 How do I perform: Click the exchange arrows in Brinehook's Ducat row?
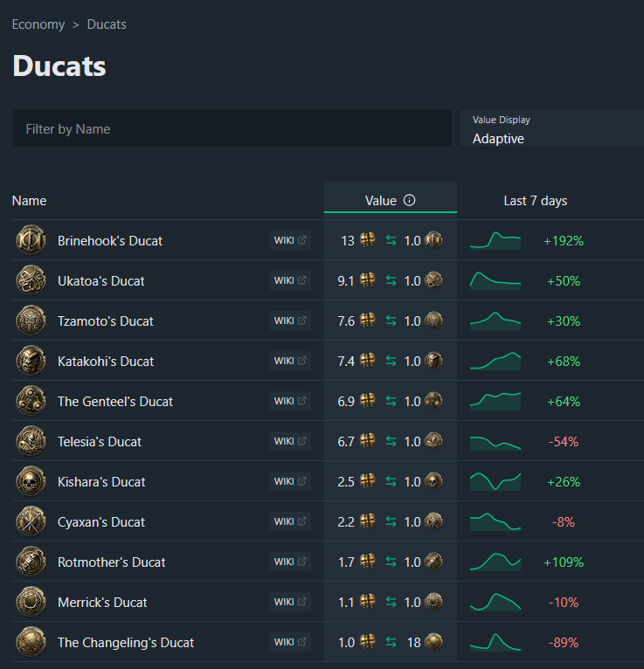click(x=391, y=241)
